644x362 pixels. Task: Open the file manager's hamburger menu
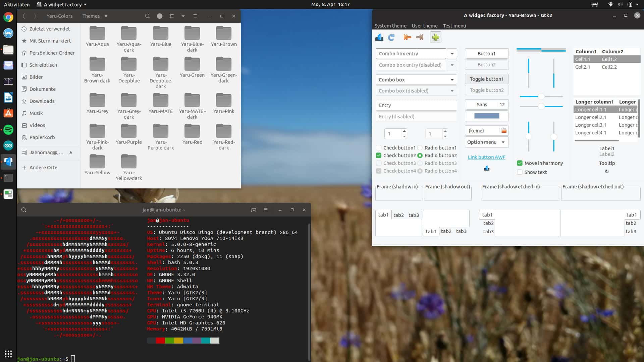tap(195, 16)
